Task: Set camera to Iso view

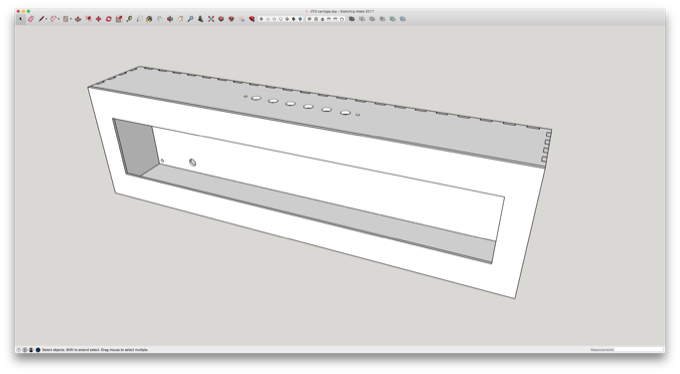Action: 310,19
